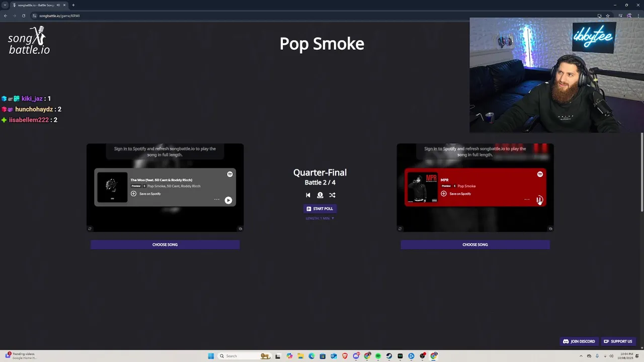This screenshot has width=644, height=362.
Task: Open the Support Us link
Action: pos(618,341)
